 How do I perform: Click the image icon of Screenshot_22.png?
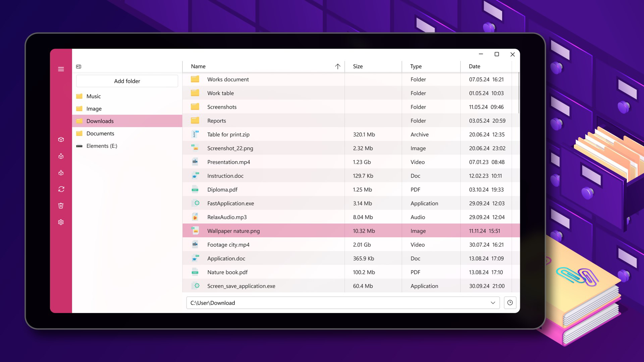pos(195,148)
